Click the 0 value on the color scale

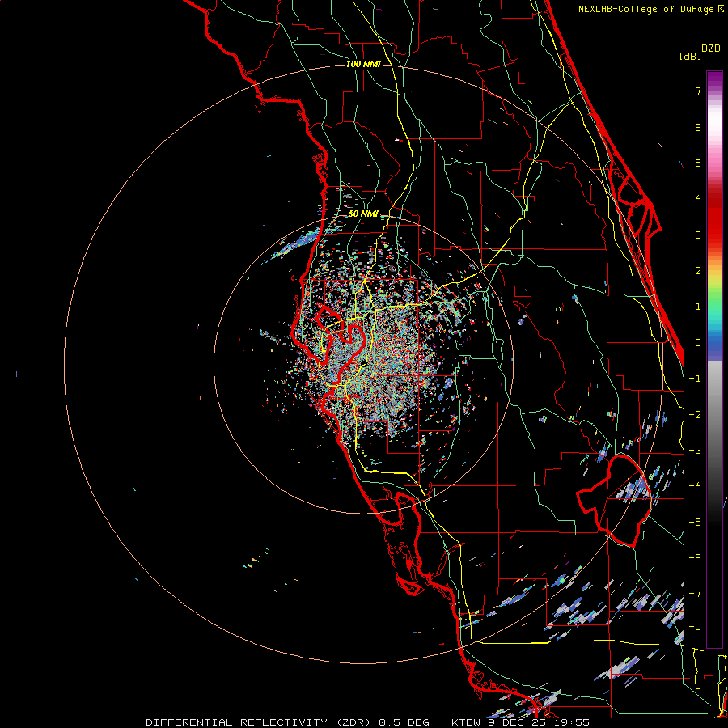pyautogui.click(x=698, y=343)
